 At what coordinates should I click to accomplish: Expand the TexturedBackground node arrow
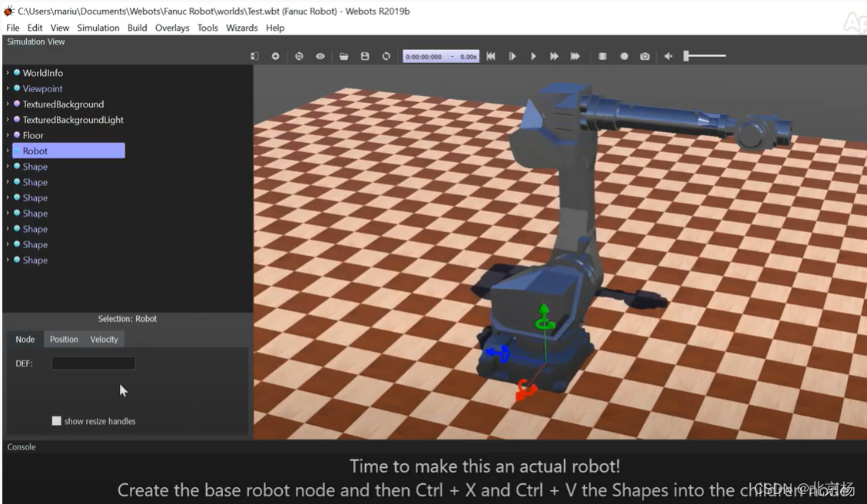[x=8, y=104]
